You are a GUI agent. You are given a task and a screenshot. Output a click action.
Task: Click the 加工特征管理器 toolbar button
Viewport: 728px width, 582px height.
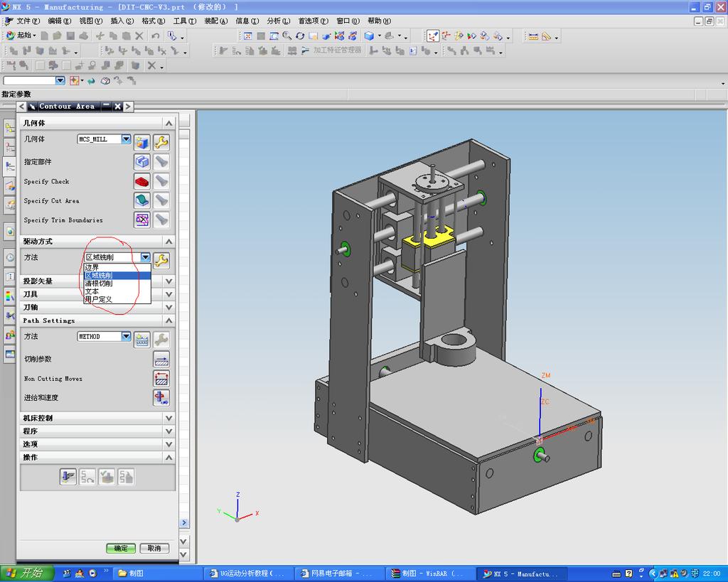331,50
